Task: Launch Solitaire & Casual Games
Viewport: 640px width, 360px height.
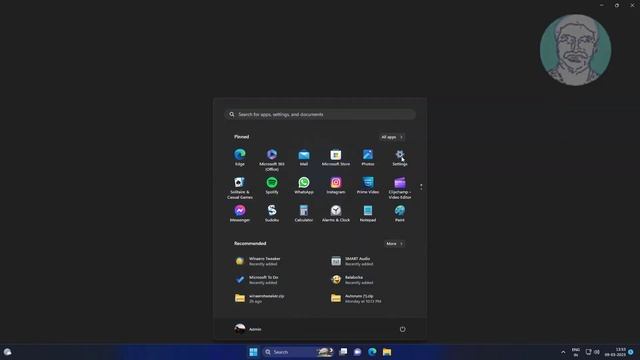Action: [x=240, y=188]
